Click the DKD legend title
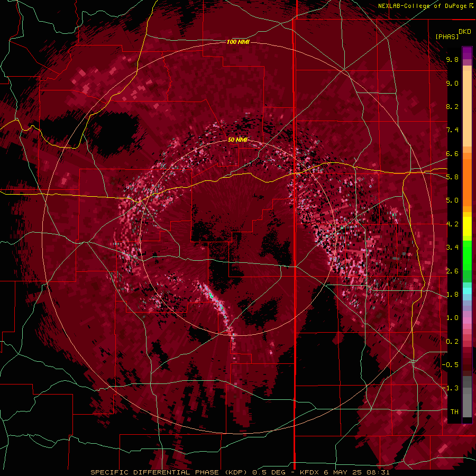This screenshot has width=476, height=476. tap(465, 32)
